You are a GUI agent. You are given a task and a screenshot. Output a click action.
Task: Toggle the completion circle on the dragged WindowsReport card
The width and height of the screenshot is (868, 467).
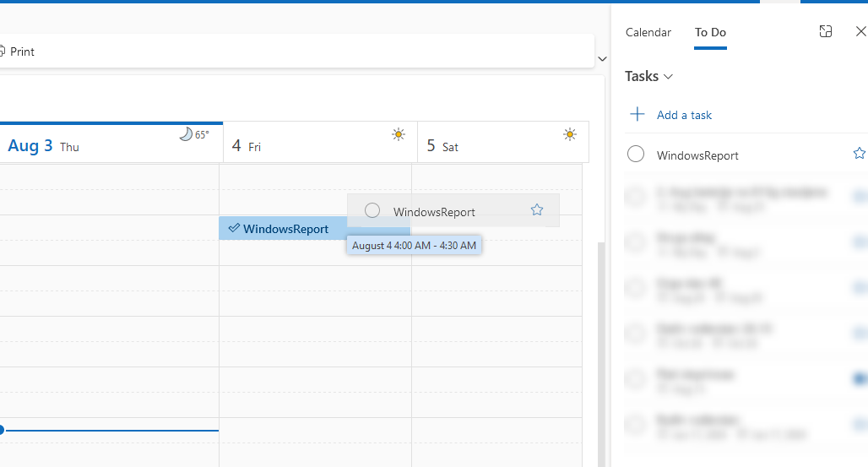tap(372, 210)
